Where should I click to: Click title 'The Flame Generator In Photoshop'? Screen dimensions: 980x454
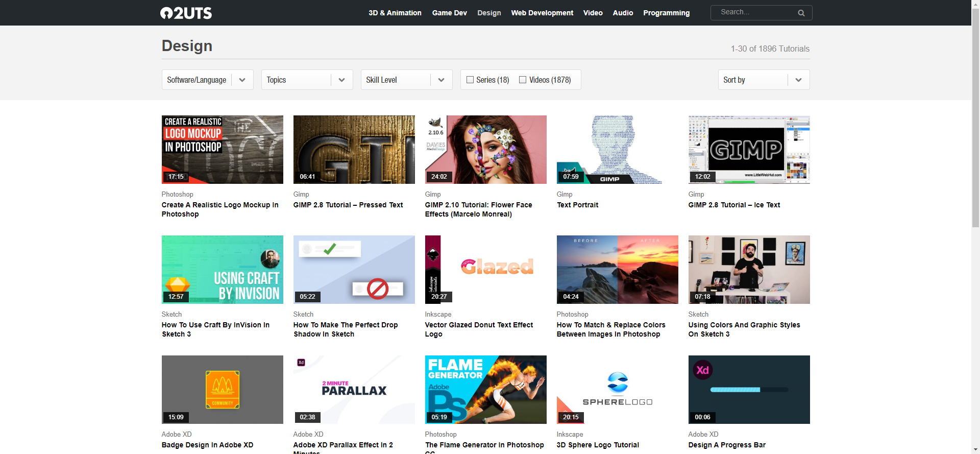[x=484, y=447]
